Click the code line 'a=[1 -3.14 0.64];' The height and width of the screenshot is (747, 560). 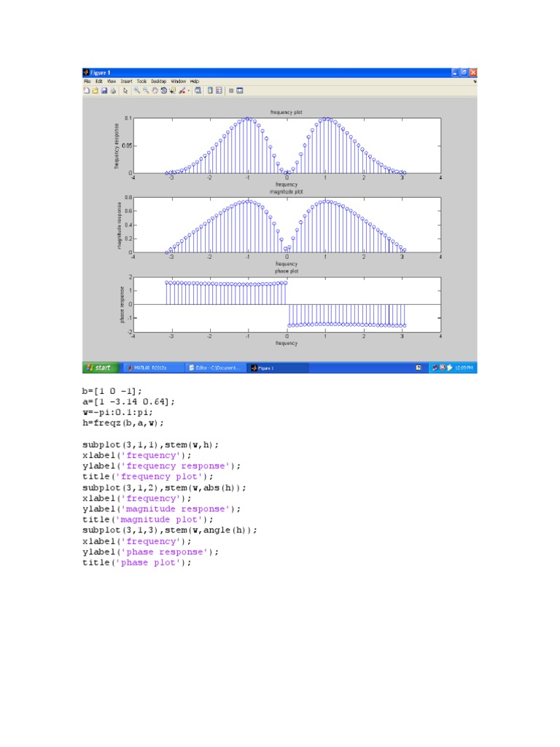click(x=128, y=402)
